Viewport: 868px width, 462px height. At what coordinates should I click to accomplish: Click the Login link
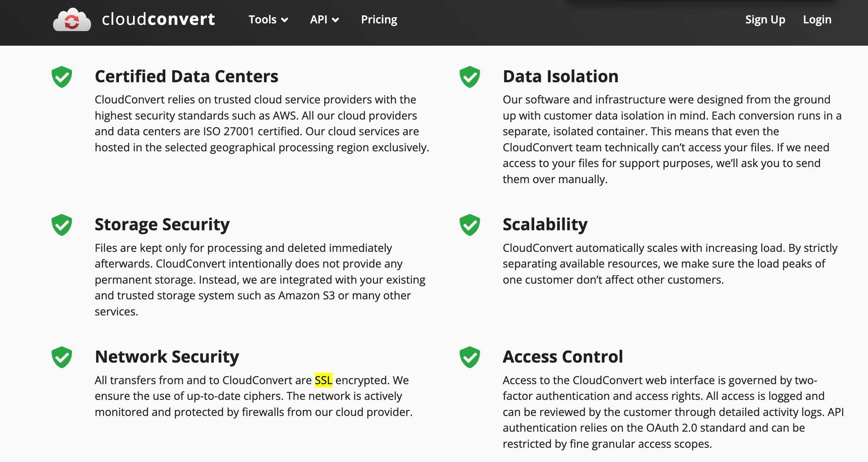[817, 19]
